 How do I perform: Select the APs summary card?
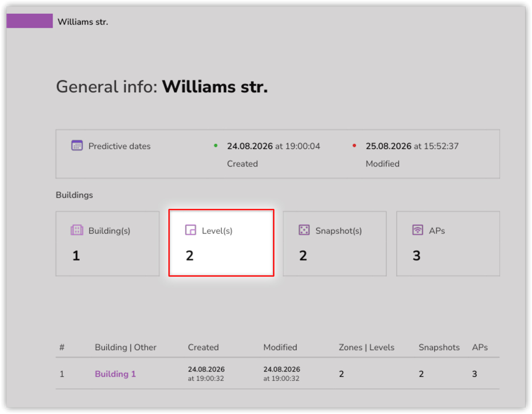pos(448,243)
